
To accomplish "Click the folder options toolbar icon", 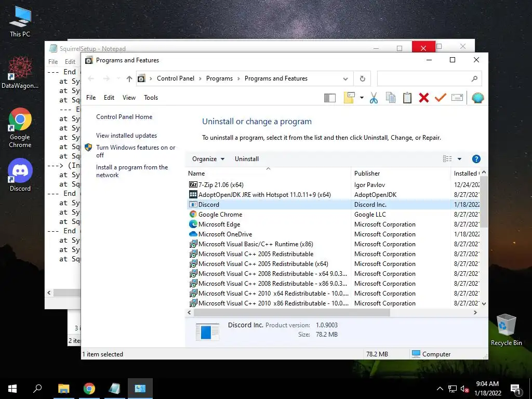I will [349, 98].
